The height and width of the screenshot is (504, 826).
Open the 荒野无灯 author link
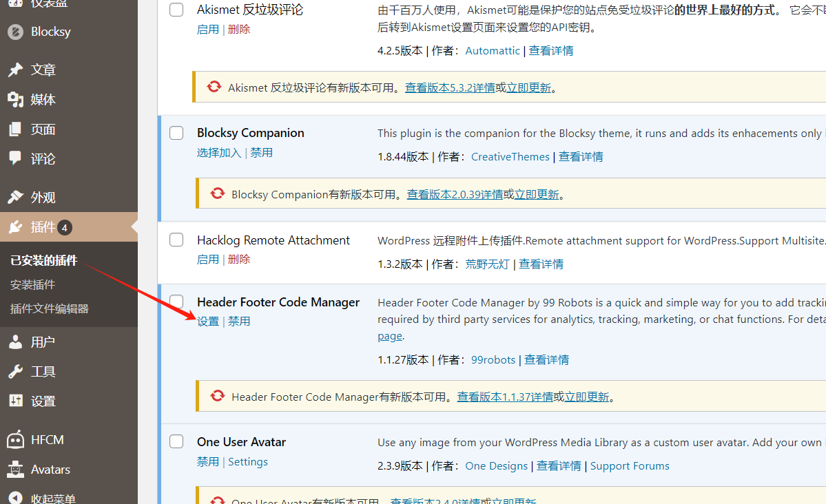point(487,264)
